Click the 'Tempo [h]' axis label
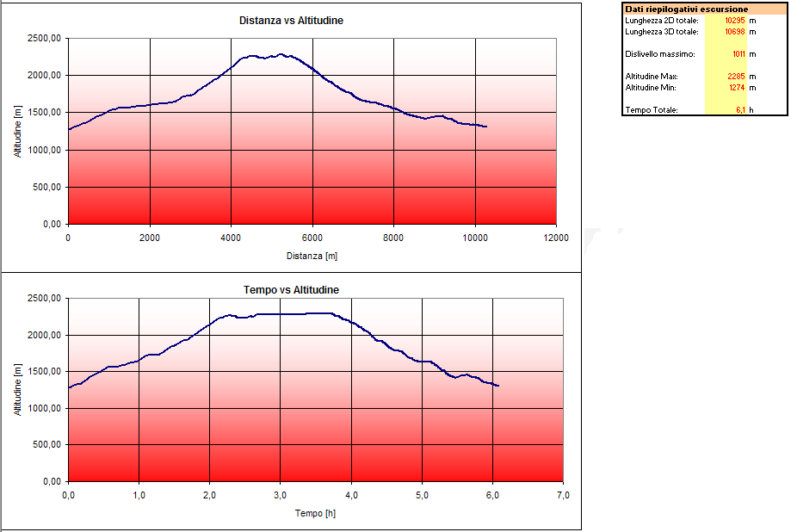791x532 pixels. click(315, 513)
